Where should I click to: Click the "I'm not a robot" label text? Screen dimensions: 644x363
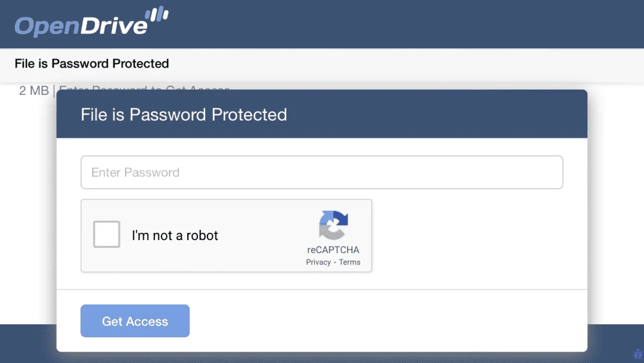point(175,236)
